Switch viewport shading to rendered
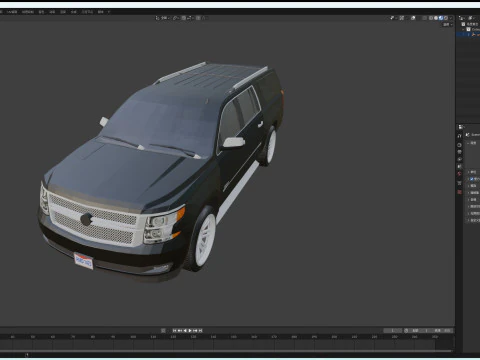480x360 pixels. pyautogui.click(x=446, y=18)
